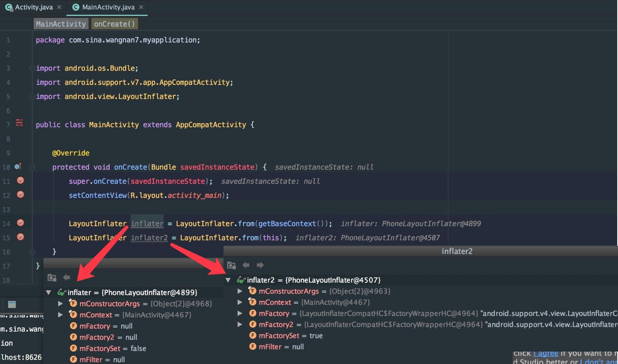Click the glasses icon beside inflater root

point(61,292)
